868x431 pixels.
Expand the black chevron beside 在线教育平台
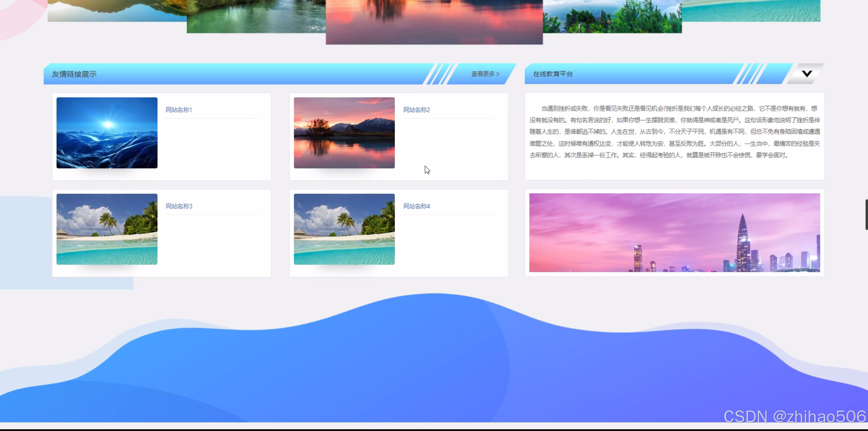pyautogui.click(x=807, y=74)
